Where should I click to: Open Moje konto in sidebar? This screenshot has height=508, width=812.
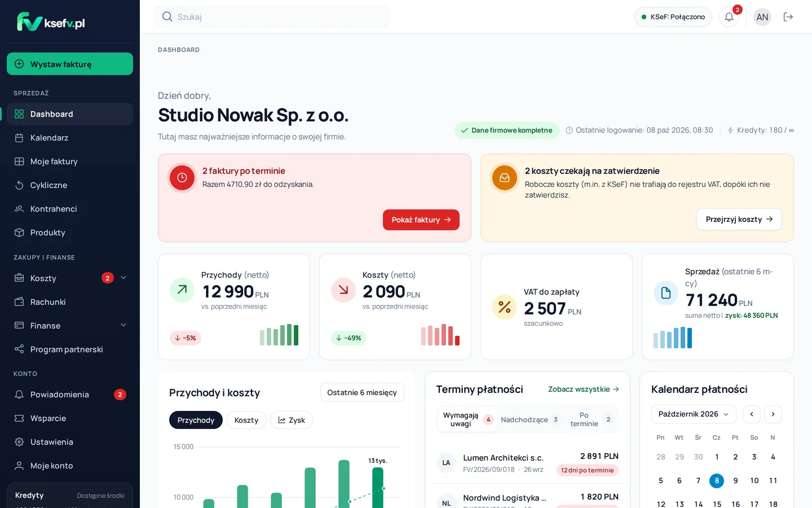pos(70,466)
